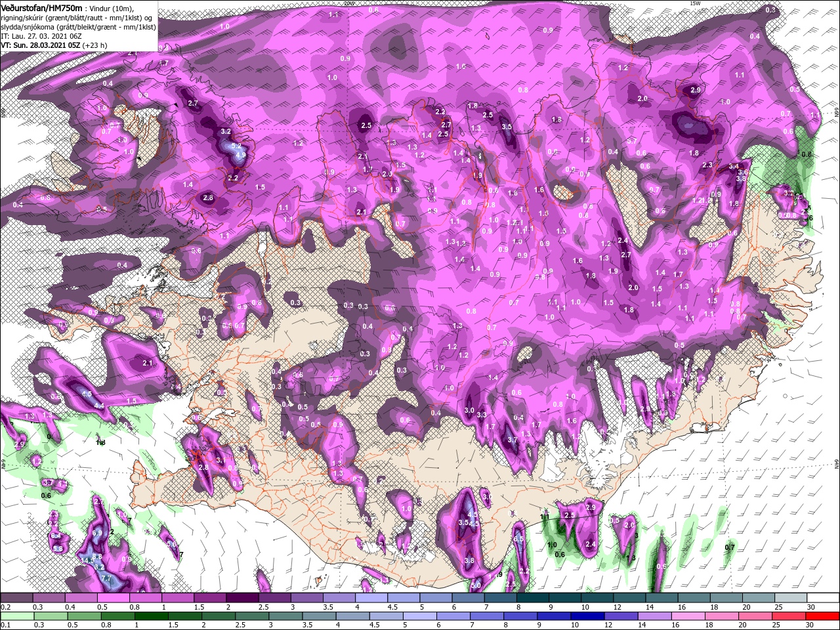Click the 6.9 precipitation value offshore southwest
Image resolution: width=840 pixels, height=630 pixels.
click(97, 534)
